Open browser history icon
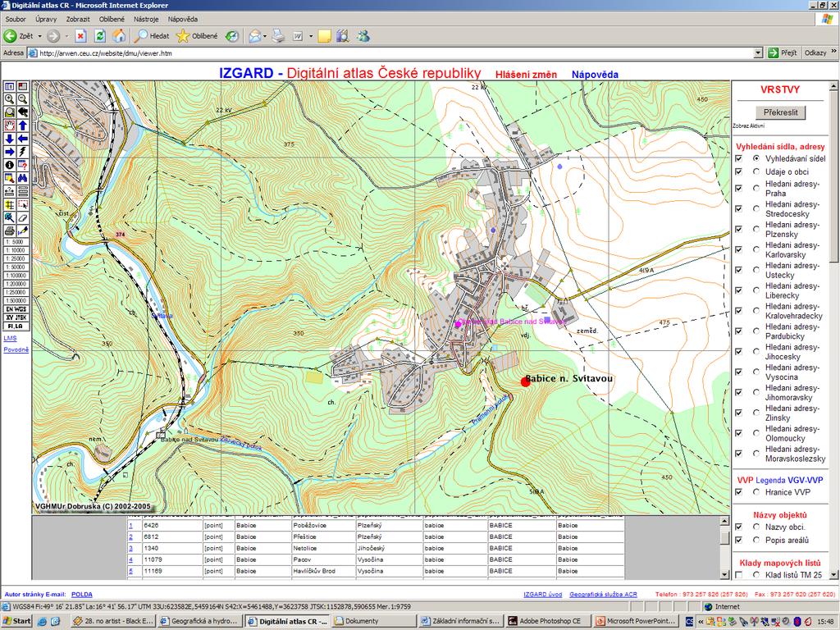 point(232,36)
